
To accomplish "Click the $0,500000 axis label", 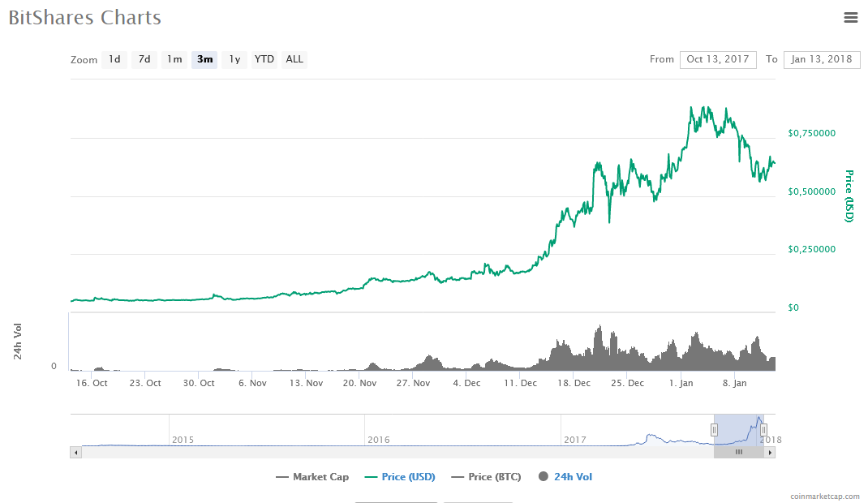I will point(811,192).
